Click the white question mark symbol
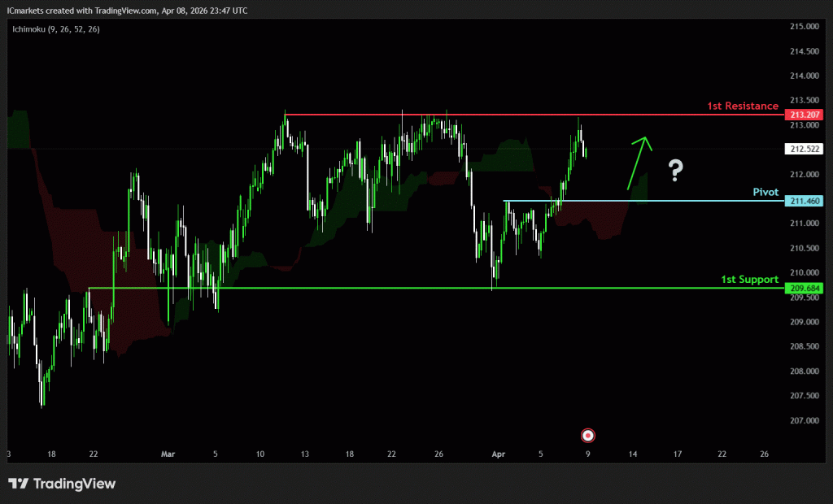833x504 pixels. pos(675,171)
